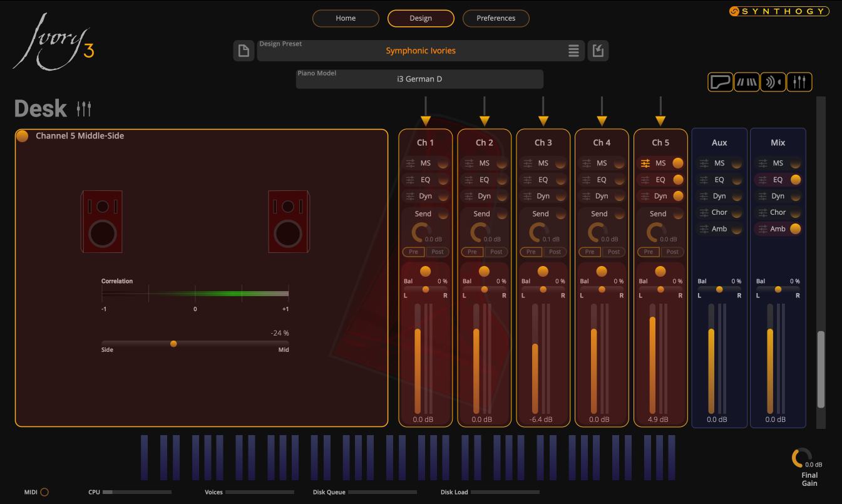Set Ch 1 send to Post
The height and width of the screenshot is (504, 842).
click(437, 252)
